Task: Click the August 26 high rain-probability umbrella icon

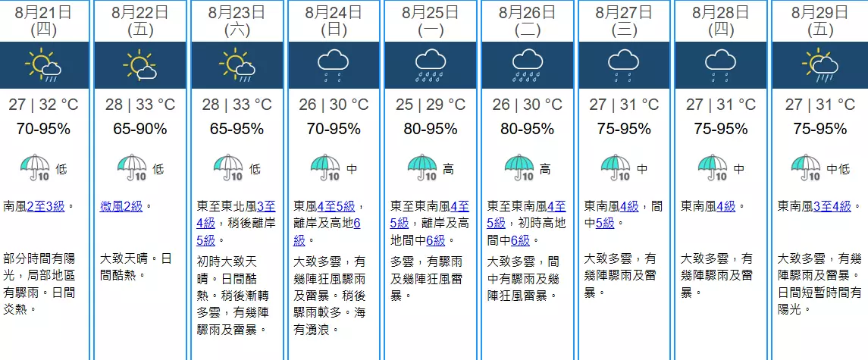Action: tap(520, 167)
